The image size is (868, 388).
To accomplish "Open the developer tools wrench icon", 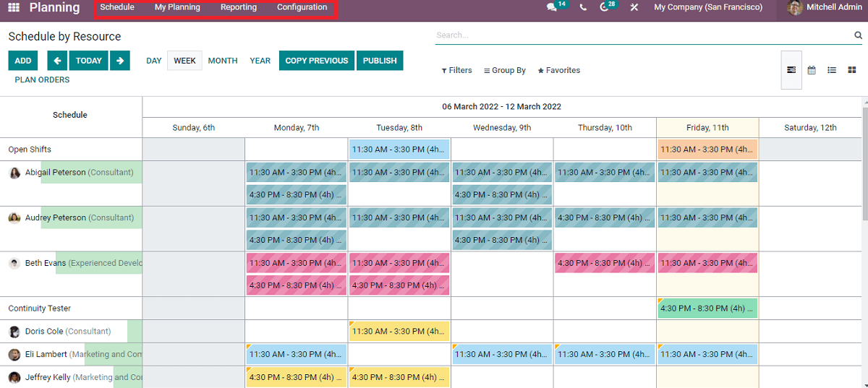I will click(634, 7).
